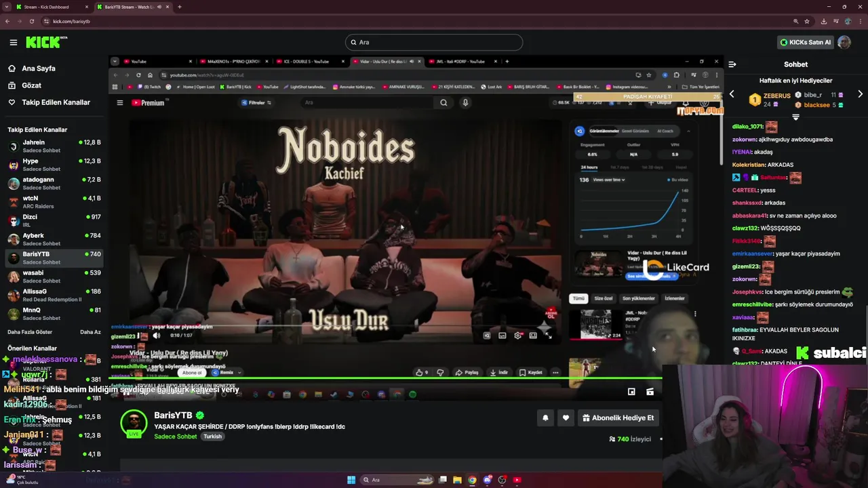Image resolution: width=868 pixels, height=488 pixels.
Task: Open YouTube guide menu in stream
Action: pos(119,103)
